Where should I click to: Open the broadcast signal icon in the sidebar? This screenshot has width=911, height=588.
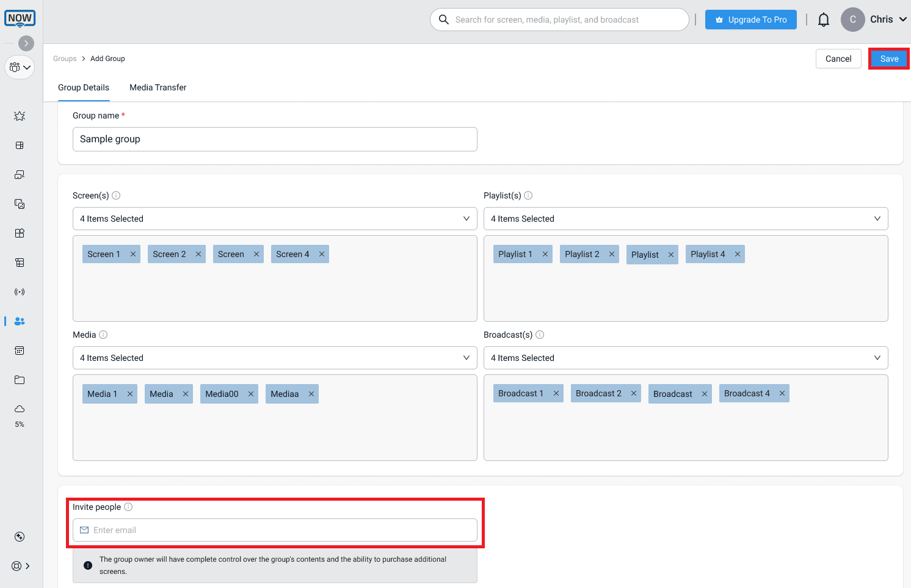[x=20, y=292]
